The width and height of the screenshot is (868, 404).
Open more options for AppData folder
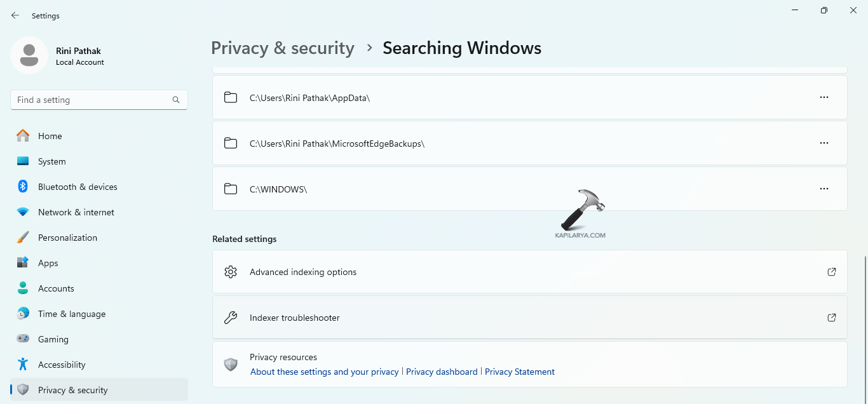click(824, 97)
